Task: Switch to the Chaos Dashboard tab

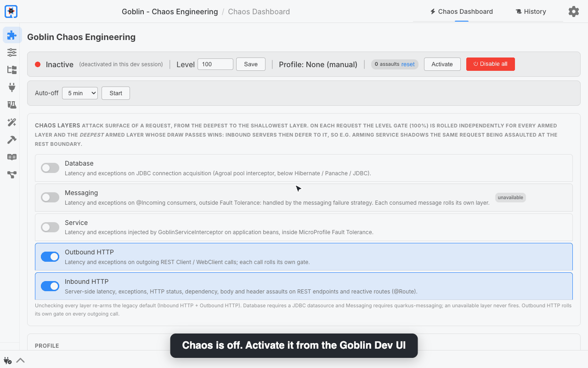Action: pos(462,11)
